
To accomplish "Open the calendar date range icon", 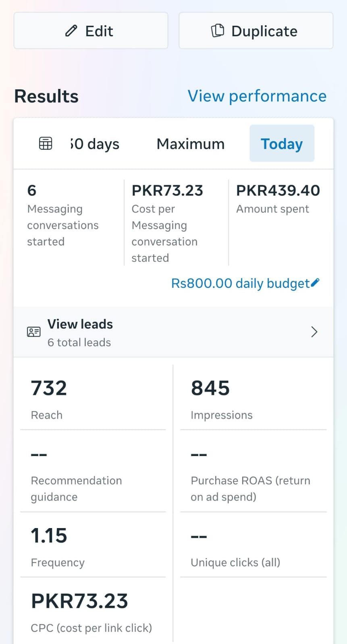I will point(46,143).
